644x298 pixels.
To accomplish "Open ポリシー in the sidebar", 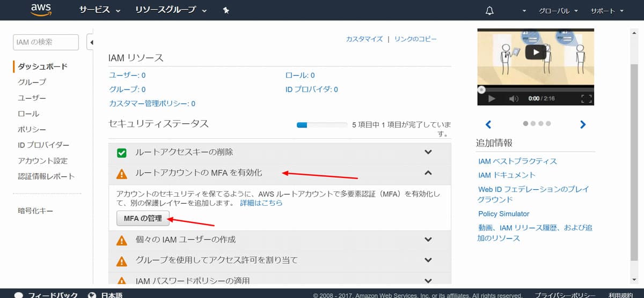I will (32, 129).
